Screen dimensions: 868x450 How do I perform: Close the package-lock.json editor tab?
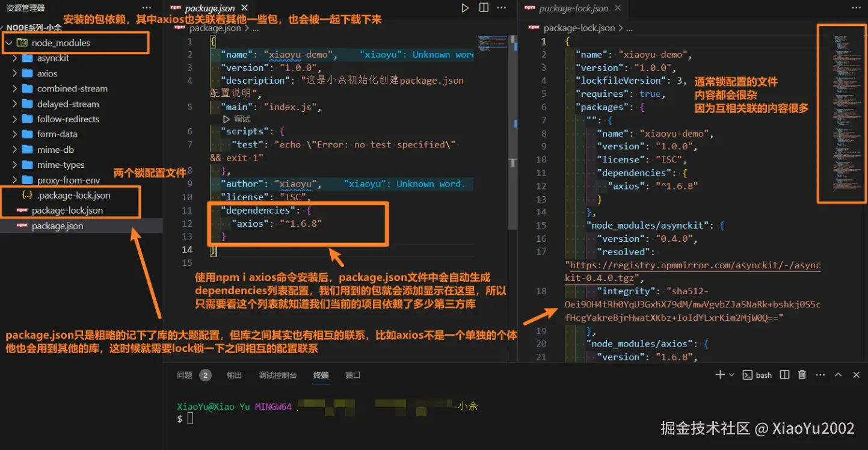(618, 8)
